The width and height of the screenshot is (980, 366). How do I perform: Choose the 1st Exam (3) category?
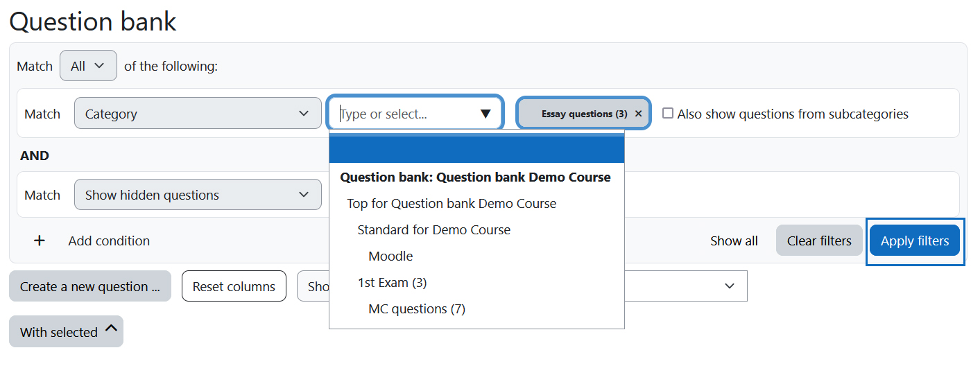click(392, 282)
